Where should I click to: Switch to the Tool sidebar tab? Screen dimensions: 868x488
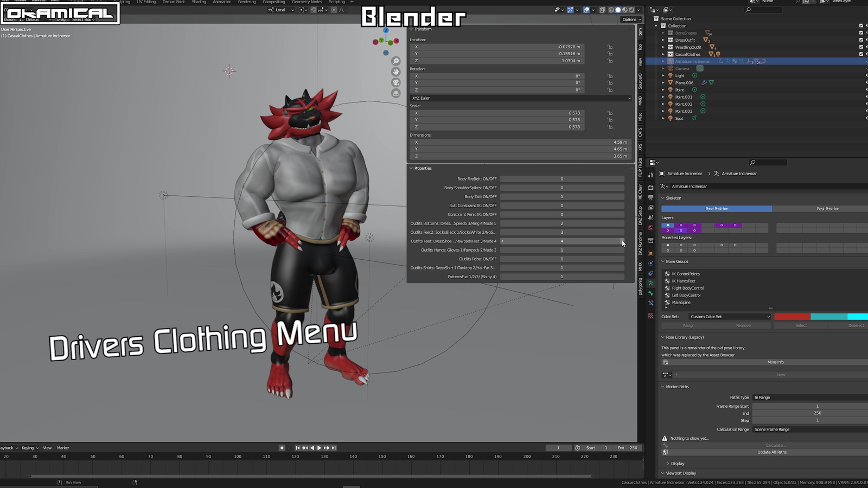click(640, 47)
